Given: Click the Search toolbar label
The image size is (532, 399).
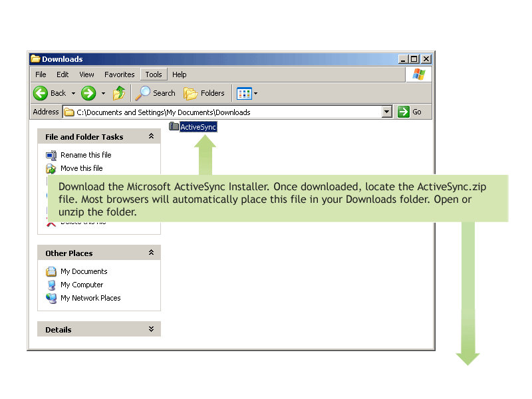Looking at the screenshot, I should (x=164, y=93).
